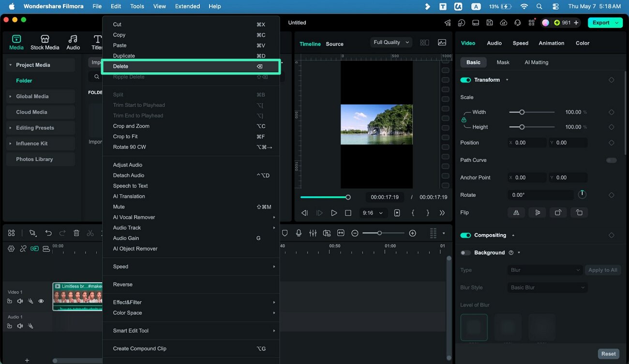Viewport: 629px width, 364px height.
Task: Open the Blur Style Basic Blur dropdown
Action: coord(547,288)
